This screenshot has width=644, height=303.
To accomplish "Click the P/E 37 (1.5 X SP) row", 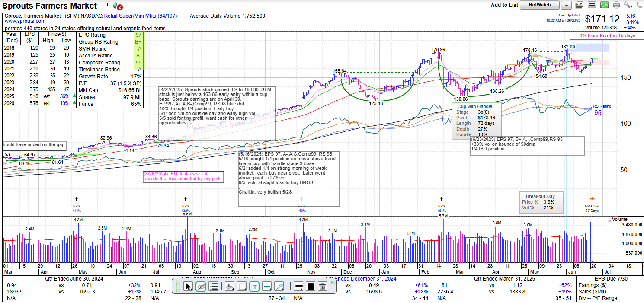I will click(x=110, y=83).
